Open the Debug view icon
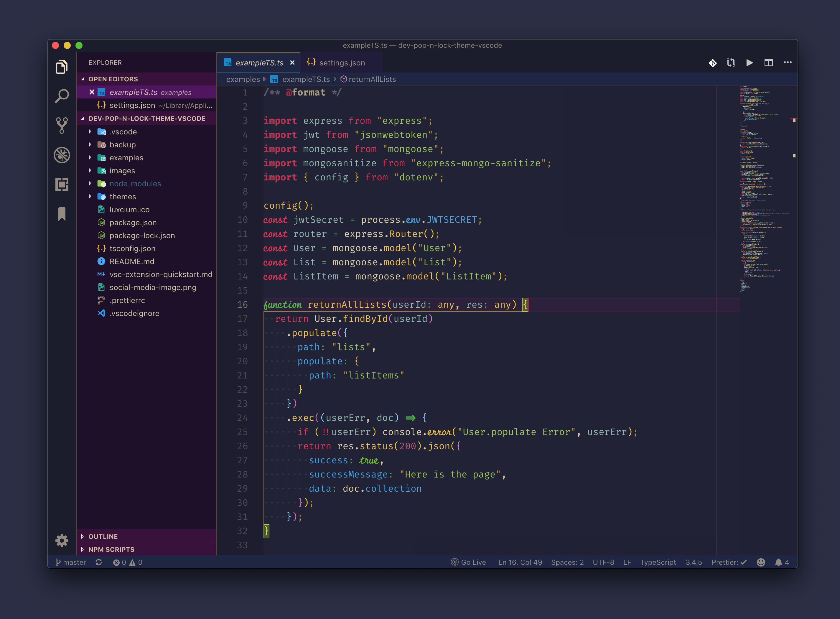This screenshot has width=840, height=619. pos(62,155)
